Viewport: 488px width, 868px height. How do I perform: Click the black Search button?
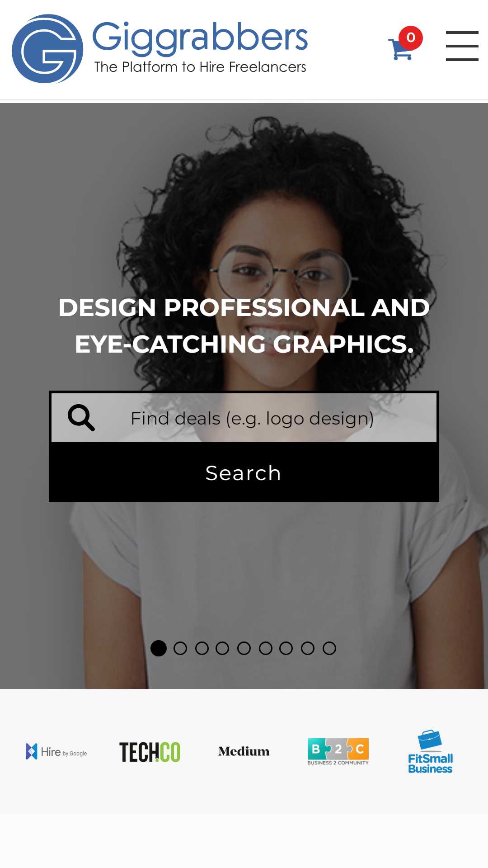(244, 473)
